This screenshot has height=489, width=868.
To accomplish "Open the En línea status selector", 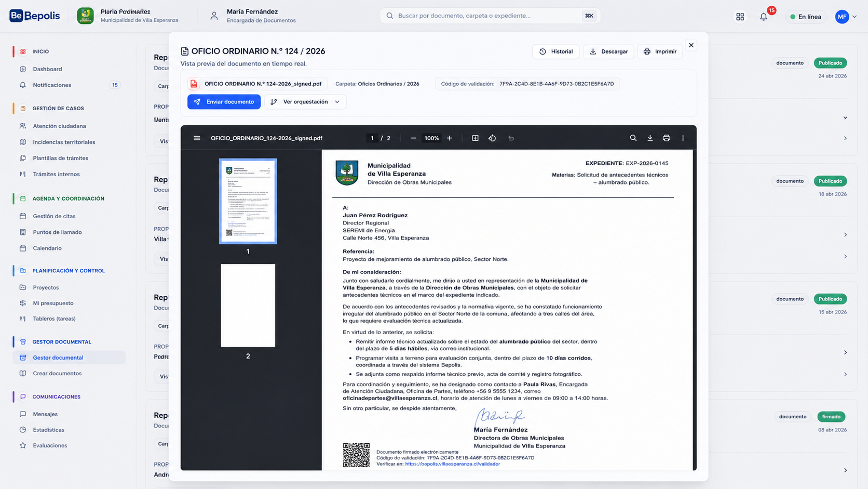I will 806,17.
